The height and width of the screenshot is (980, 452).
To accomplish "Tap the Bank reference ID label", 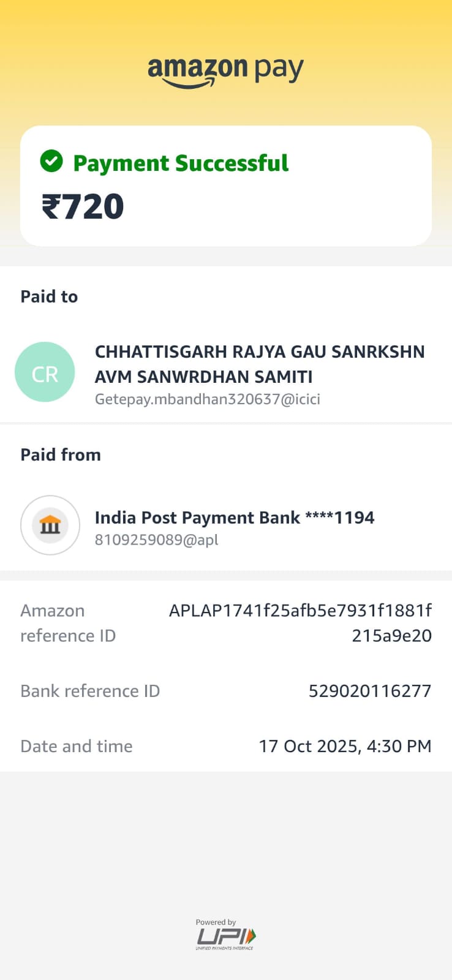I will (x=90, y=691).
